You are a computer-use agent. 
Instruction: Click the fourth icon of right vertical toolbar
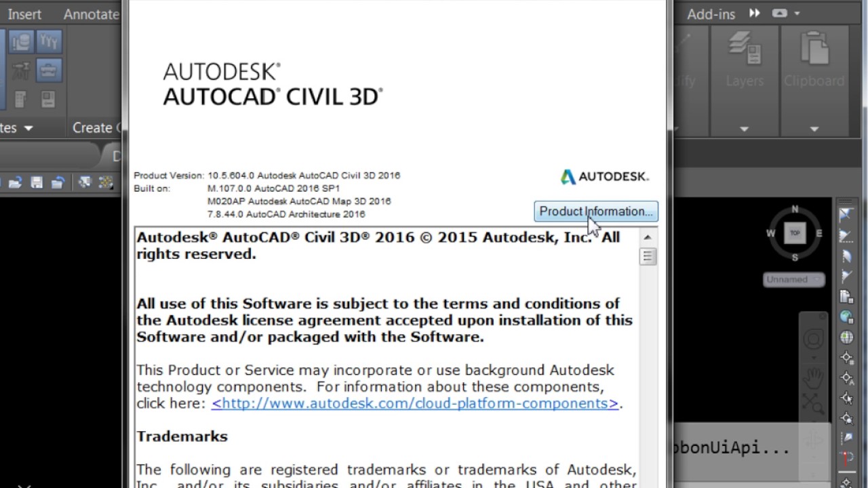pyautogui.click(x=846, y=276)
